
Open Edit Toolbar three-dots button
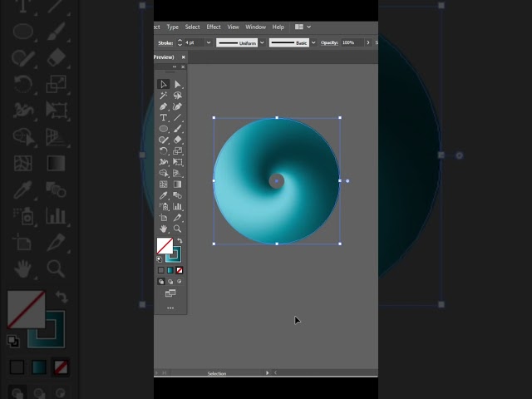point(170,308)
